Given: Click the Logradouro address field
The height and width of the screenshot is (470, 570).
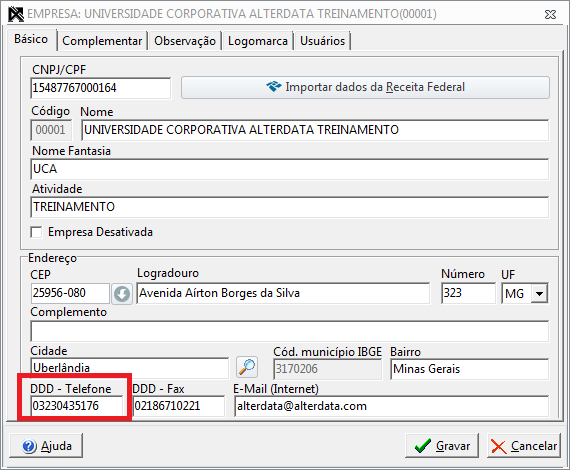Looking at the screenshot, I should [283, 293].
